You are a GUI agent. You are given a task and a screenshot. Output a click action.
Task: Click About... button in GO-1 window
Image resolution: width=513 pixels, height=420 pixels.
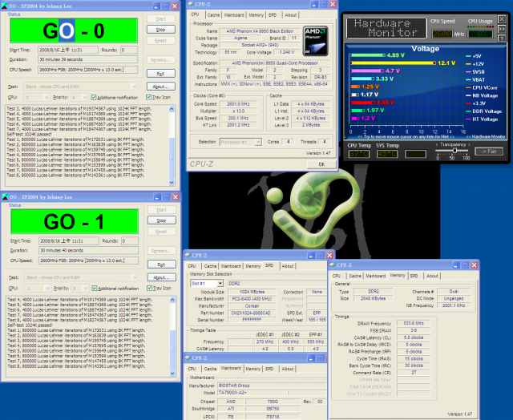pyautogui.click(x=162, y=277)
